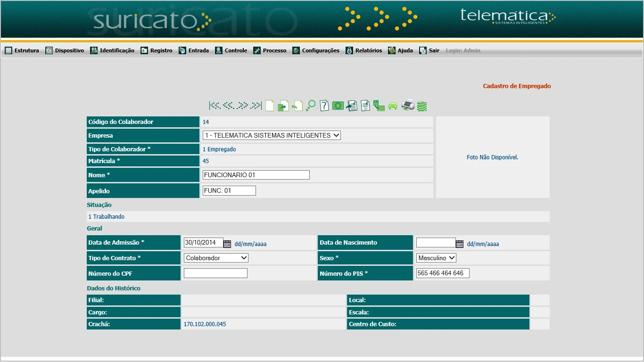The width and height of the screenshot is (644, 362).
Task: Click the camera photo icon
Action: tap(338, 106)
